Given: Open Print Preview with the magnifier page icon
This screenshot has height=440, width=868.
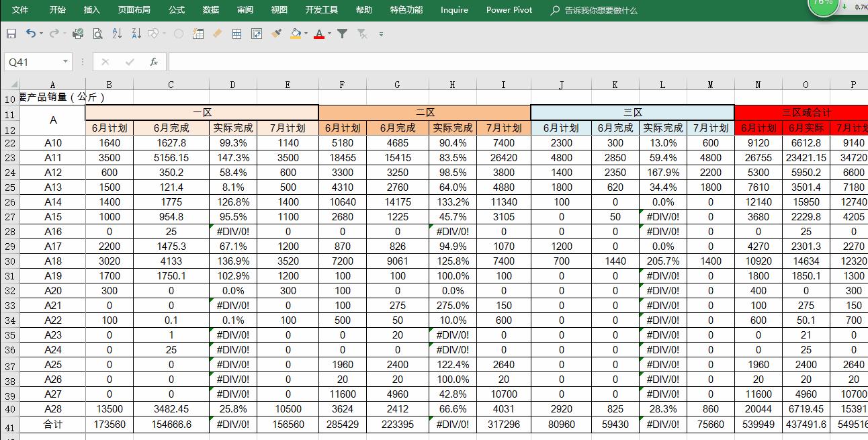Looking at the screenshot, I should tap(97, 34).
